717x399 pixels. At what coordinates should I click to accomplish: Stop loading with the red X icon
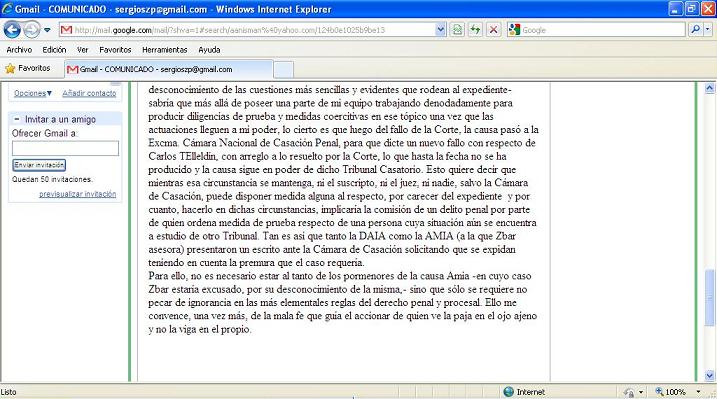tap(493, 30)
